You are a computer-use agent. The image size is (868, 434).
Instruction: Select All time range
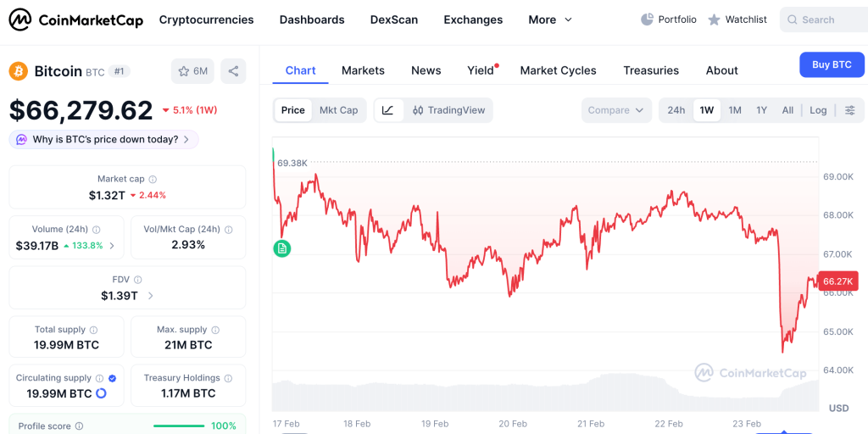click(787, 110)
